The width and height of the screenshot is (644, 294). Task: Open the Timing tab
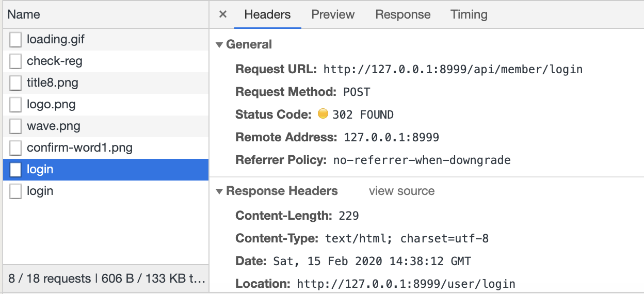pos(469,14)
